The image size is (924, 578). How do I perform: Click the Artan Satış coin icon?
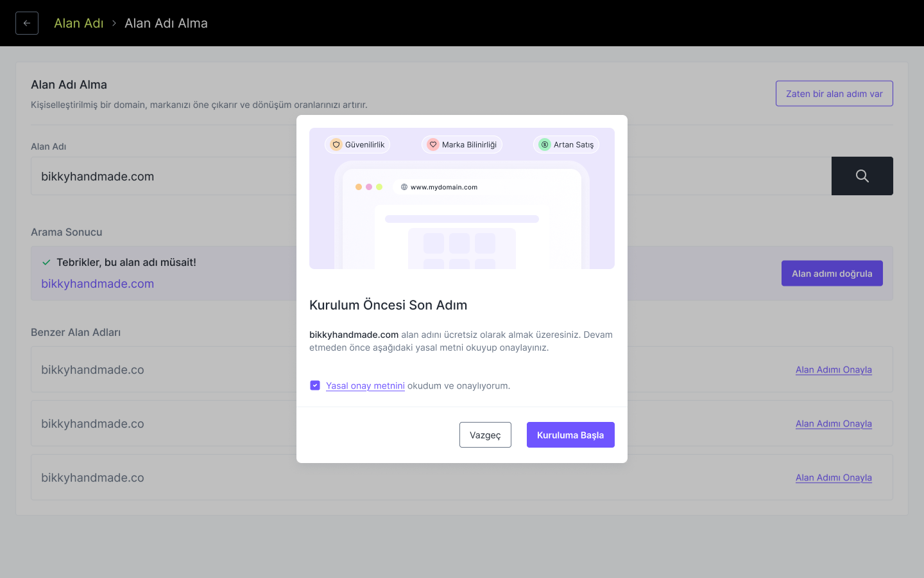(545, 144)
